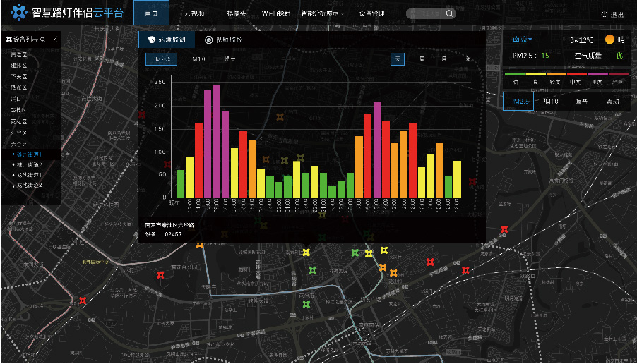Switch chart metric to PM10

(196, 59)
